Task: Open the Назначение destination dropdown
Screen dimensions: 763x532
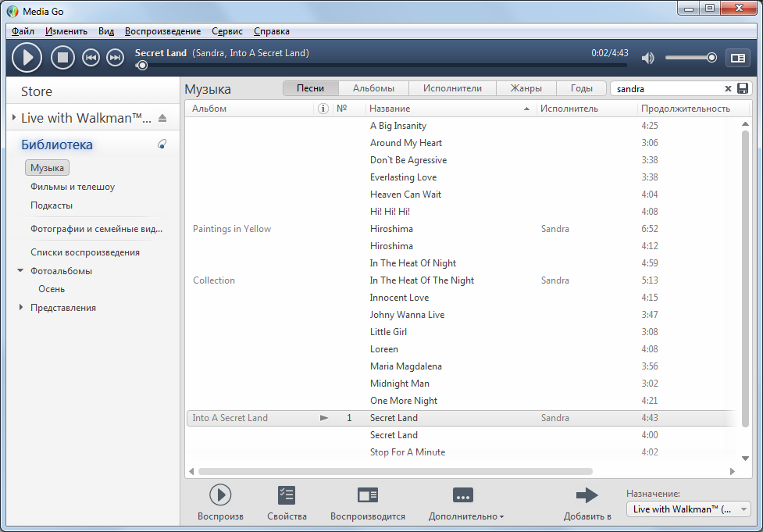Action: pos(688,509)
